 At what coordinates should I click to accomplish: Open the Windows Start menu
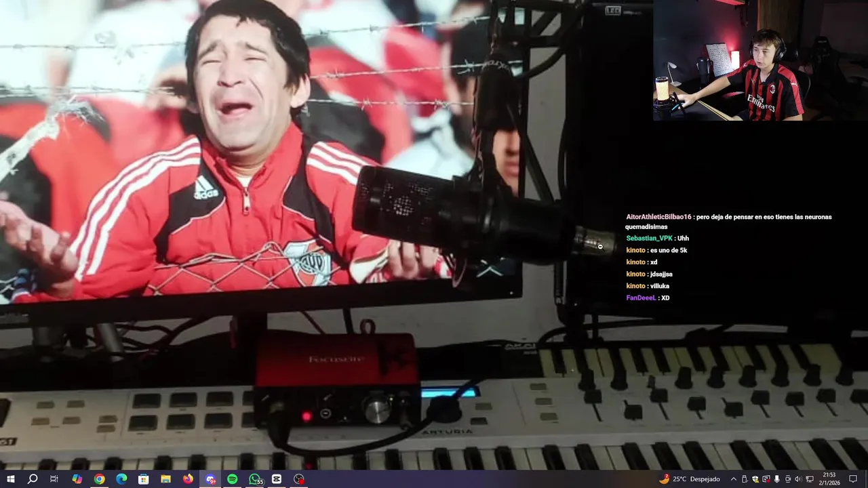tap(10, 479)
